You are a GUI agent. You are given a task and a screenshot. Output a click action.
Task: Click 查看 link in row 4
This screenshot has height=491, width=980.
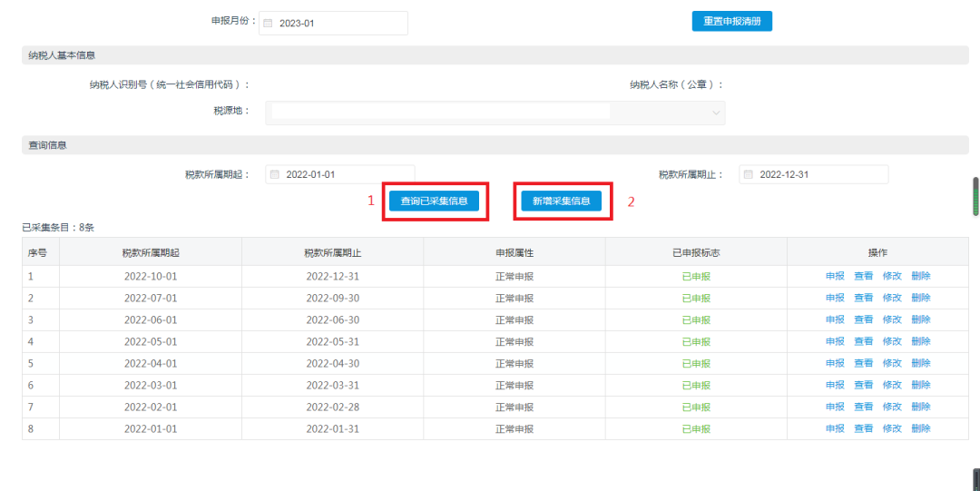coord(863,341)
